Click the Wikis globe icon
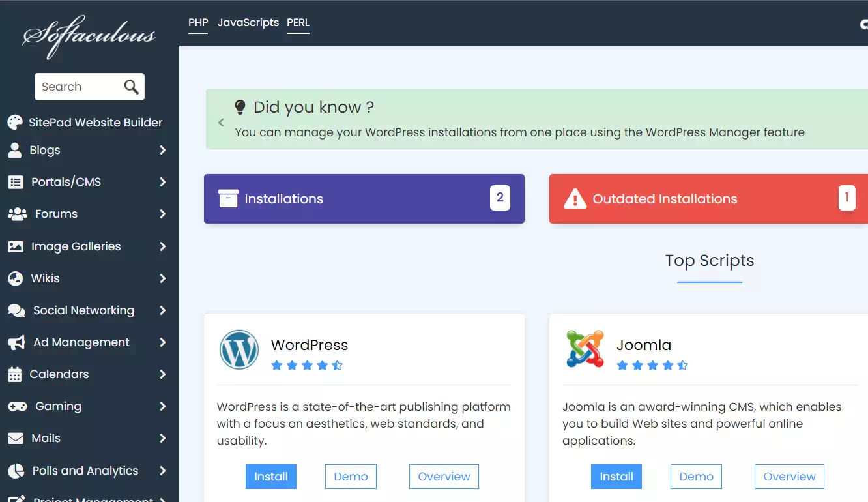Screen dimensions: 868x502 (16, 278)
